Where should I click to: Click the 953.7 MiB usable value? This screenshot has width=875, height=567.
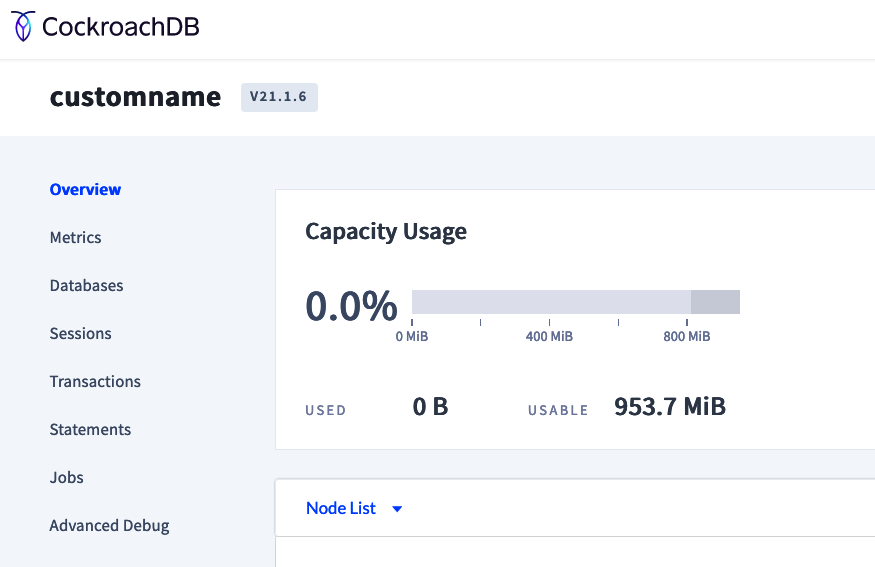[x=670, y=407]
